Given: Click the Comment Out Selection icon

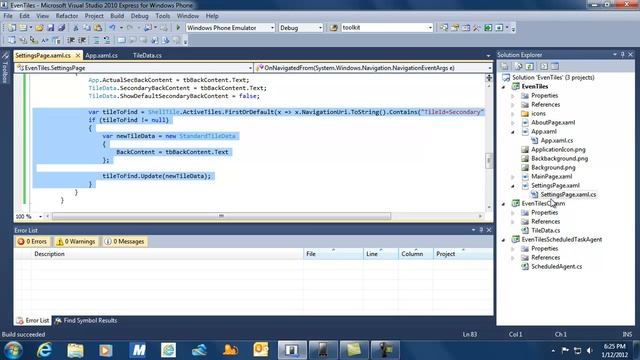Looking at the screenshot, I should pos(96,40).
